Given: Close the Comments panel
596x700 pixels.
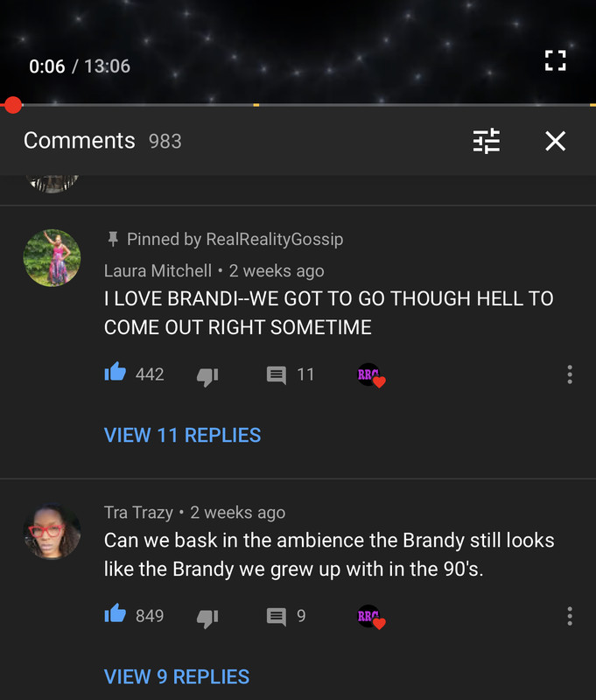Looking at the screenshot, I should (x=556, y=141).
